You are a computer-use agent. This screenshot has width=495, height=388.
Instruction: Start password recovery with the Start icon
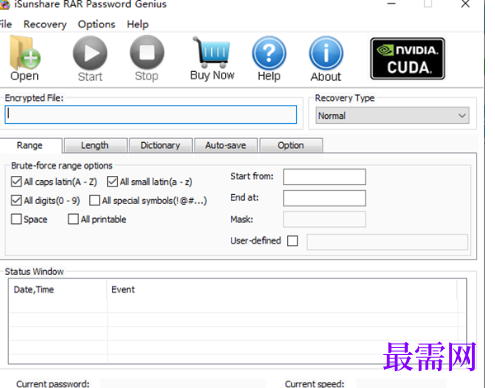(90, 53)
